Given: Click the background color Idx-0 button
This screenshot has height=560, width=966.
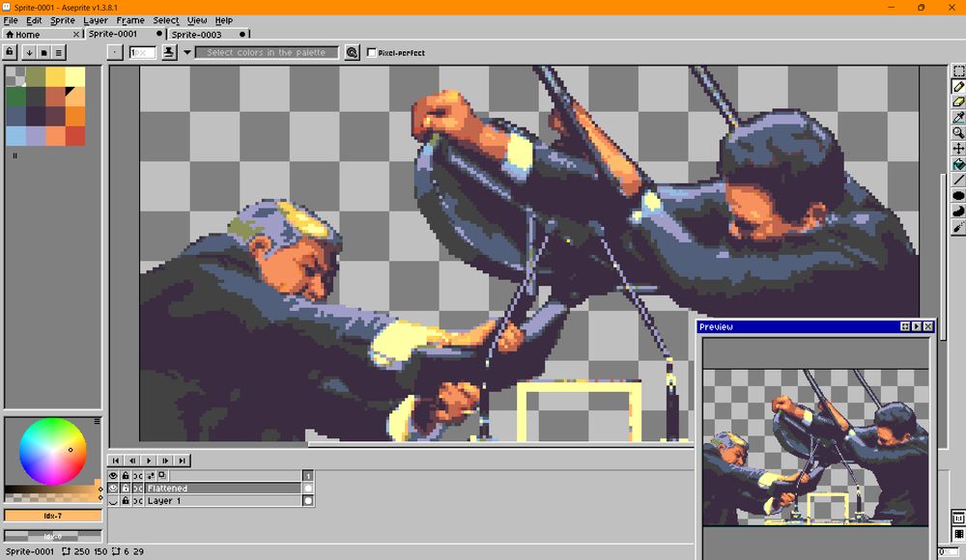Looking at the screenshot, I should (53, 536).
